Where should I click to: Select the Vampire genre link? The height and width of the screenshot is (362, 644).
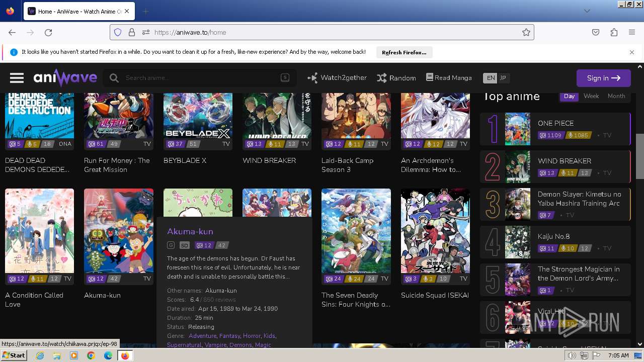(215, 345)
